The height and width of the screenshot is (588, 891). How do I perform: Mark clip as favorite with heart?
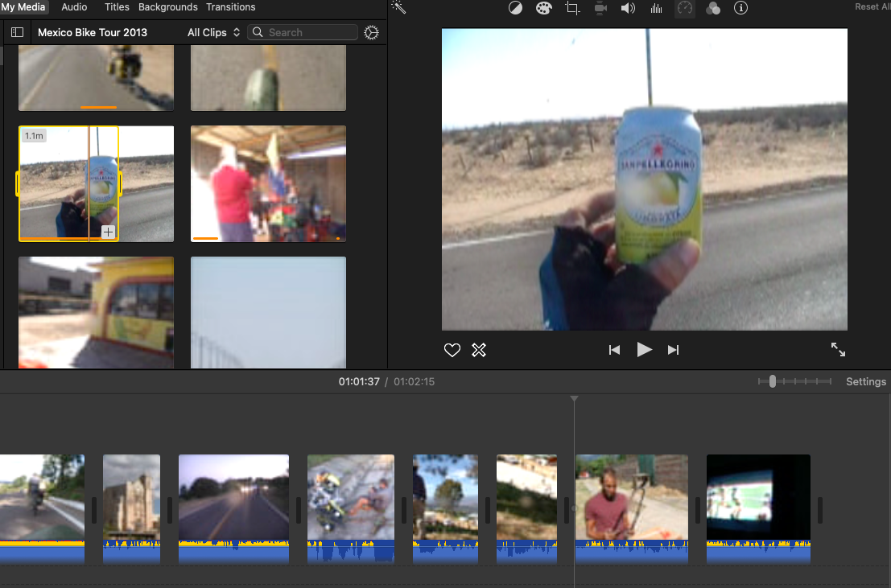coord(452,350)
